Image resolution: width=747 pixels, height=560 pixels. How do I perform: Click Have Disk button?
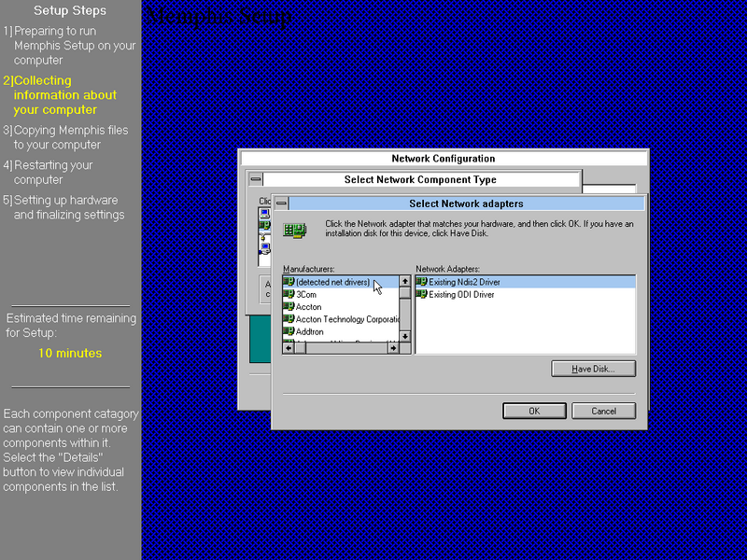tap(593, 369)
